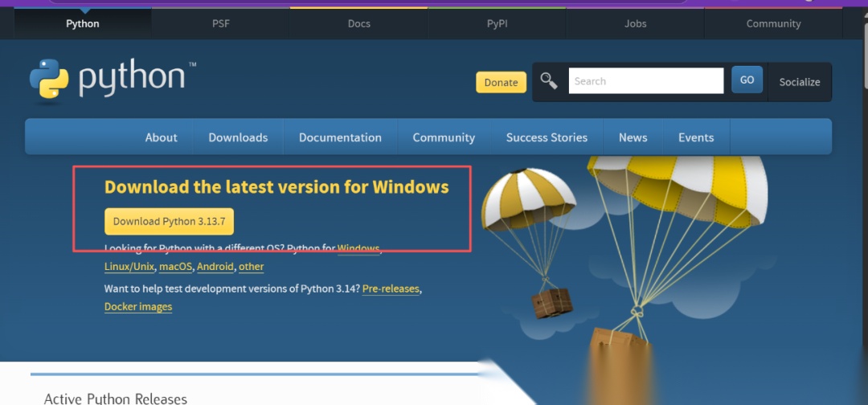Screen dimensions: 868x405
Task: Follow the other platforms link
Action: 252,267
